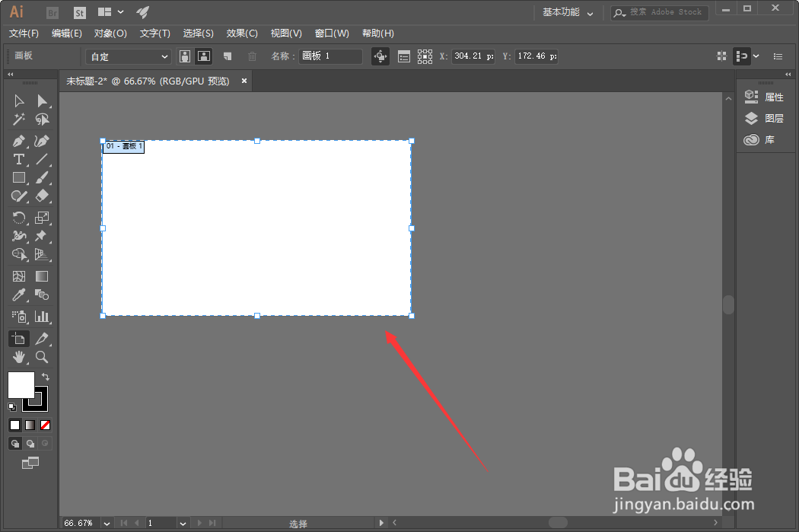Edit the artboard name field
Image resolution: width=799 pixels, height=532 pixels.
[x=330, y=56]
